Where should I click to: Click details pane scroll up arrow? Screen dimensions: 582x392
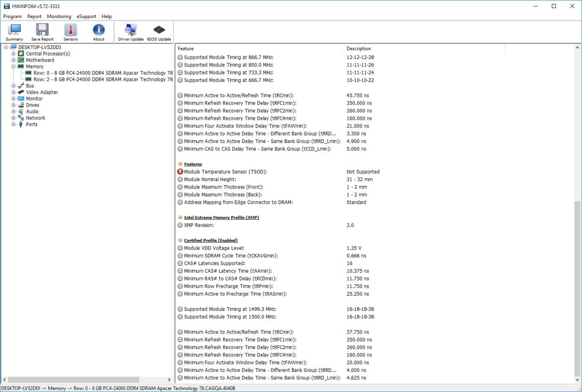point(577,48)
